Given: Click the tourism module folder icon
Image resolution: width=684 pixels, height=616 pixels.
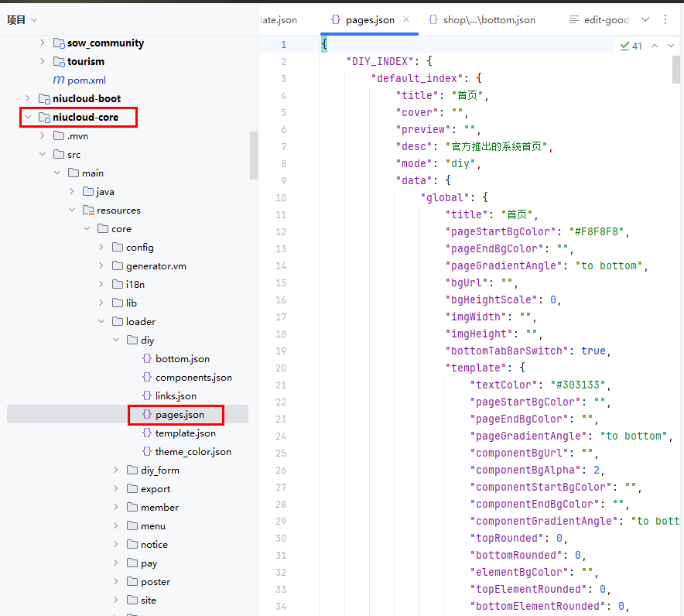Looking at the screenshot, I should tap(59, 61).
